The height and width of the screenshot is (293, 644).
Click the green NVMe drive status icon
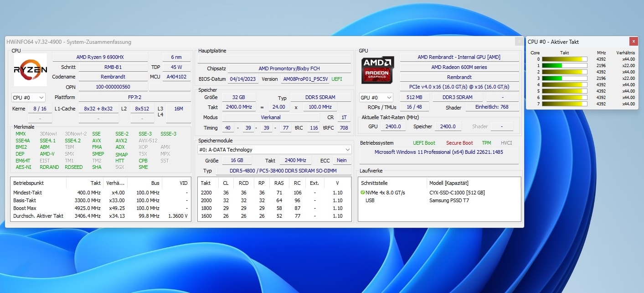(363, 193)
